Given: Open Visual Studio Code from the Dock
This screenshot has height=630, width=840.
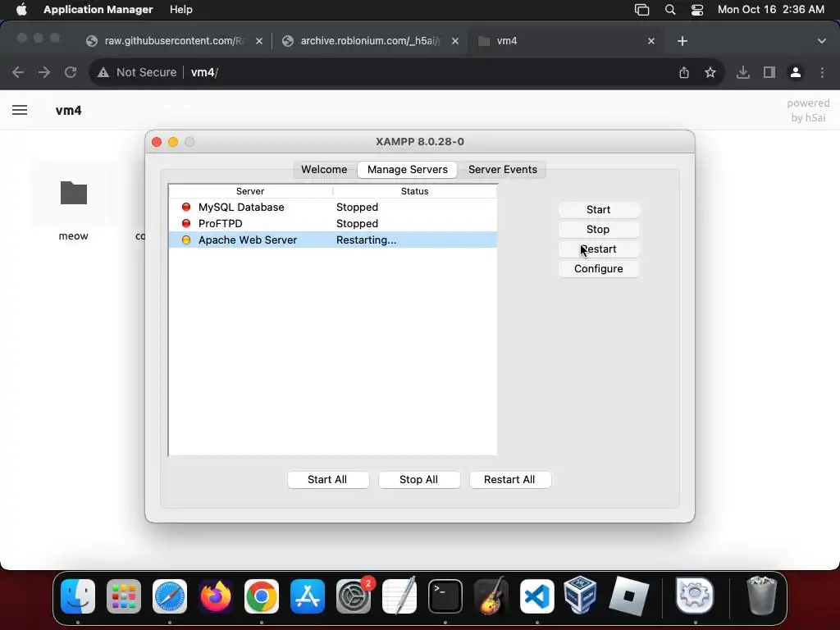Looking at the screenshot, I should [536, 596].
